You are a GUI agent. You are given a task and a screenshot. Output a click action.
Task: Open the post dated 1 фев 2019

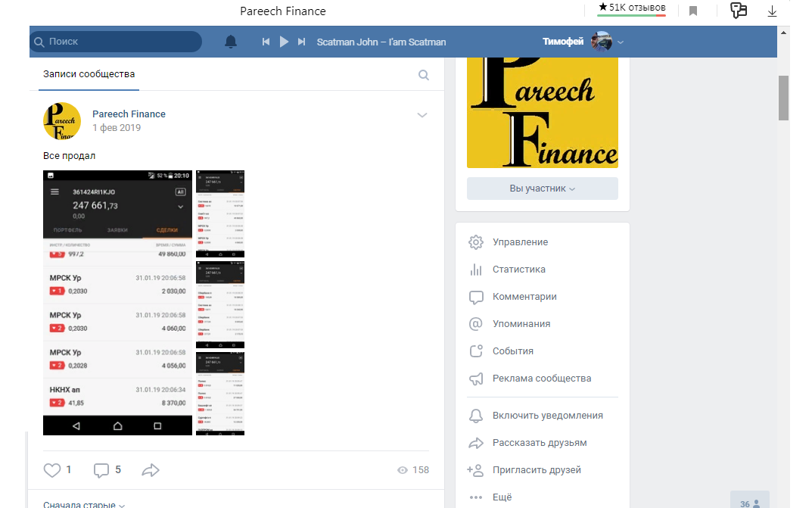coord(117,128)
